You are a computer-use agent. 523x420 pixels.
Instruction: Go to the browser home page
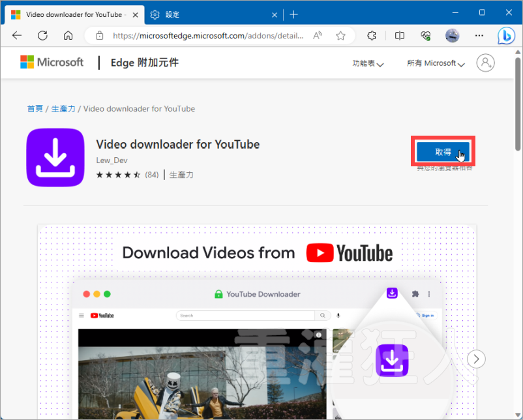[x=68, y=35]
